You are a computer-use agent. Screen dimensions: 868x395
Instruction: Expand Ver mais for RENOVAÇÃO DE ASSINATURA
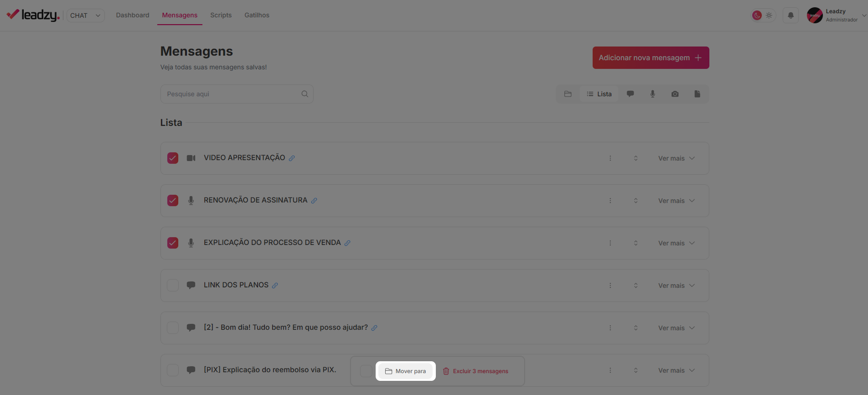(677, 201)
